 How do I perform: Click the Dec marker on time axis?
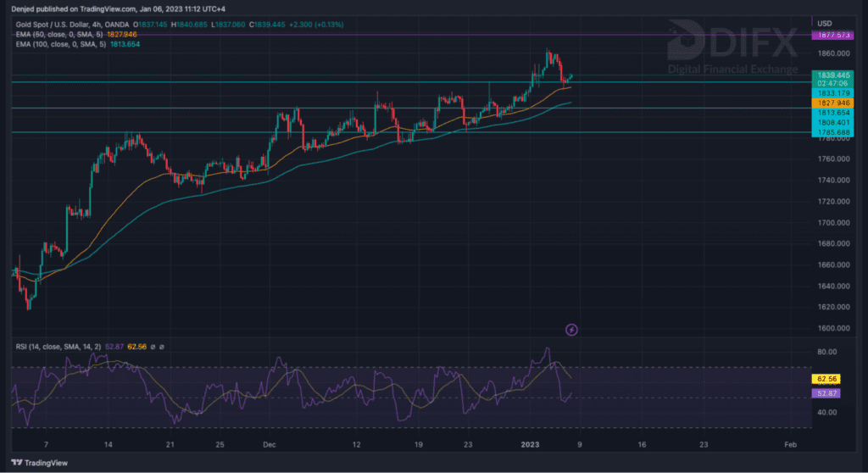point(270,444)
